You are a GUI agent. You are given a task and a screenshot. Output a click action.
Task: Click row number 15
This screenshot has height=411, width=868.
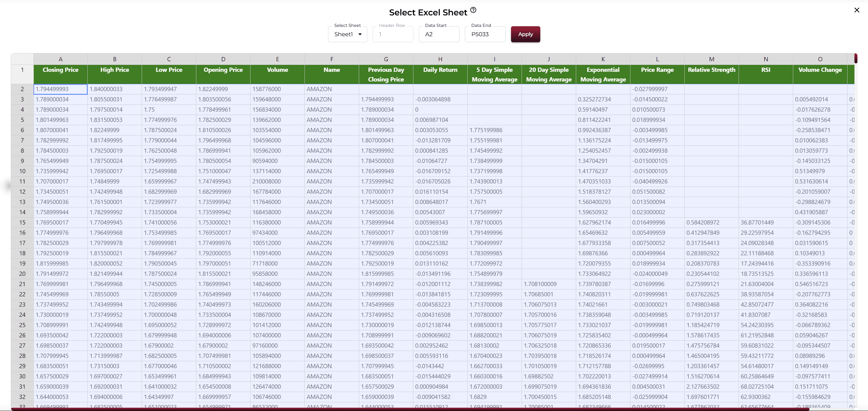coord(22,222)
